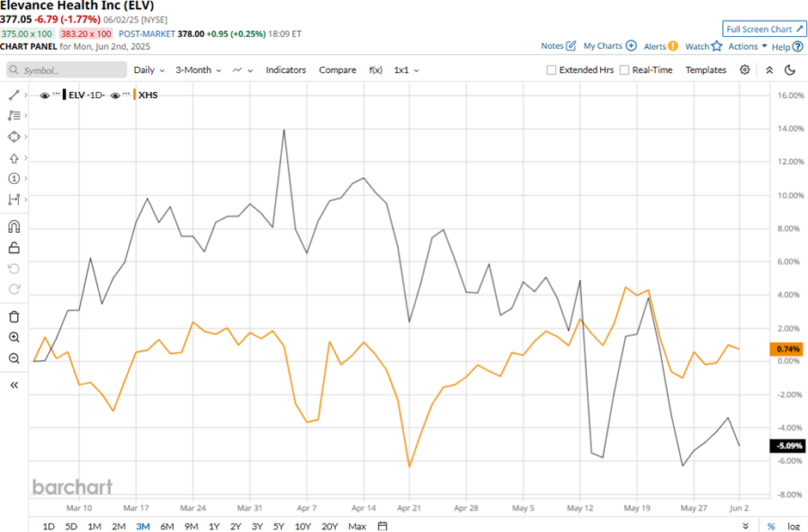Open XHS series options dots

click(126, 94)
